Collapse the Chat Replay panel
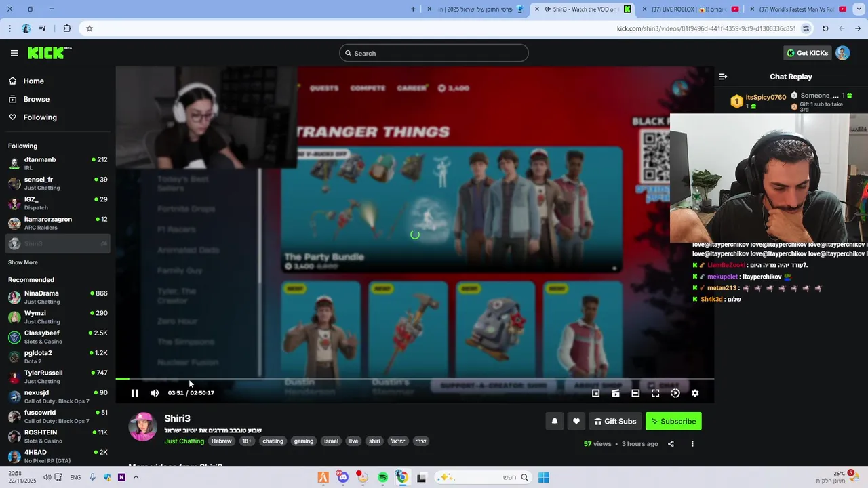Viewport: 868px width, 488px height. point(723,77)
